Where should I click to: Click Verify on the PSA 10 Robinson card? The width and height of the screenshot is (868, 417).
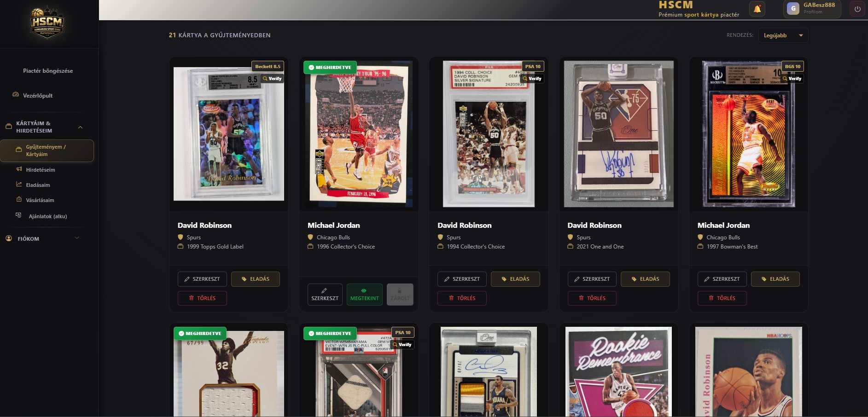(x=532, y=79)
